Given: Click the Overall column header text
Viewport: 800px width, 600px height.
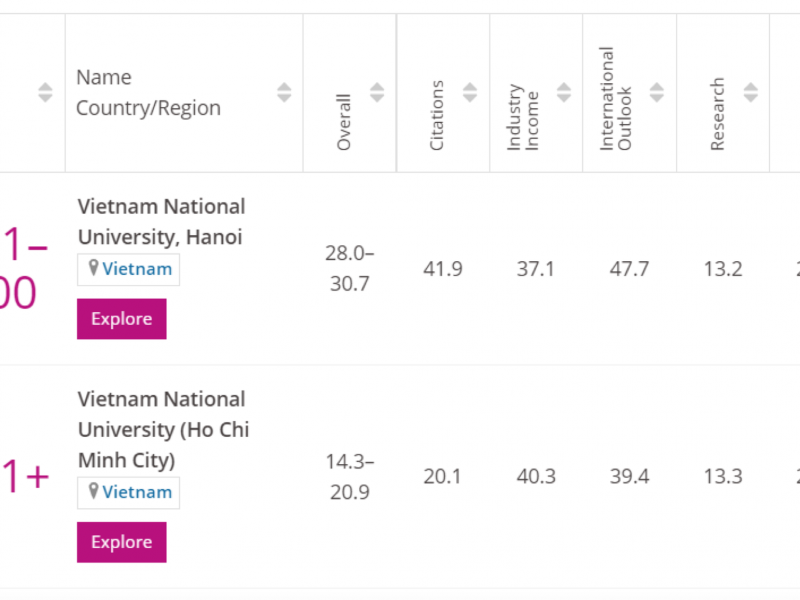Looking at the screenshot, I should point(344,122).
